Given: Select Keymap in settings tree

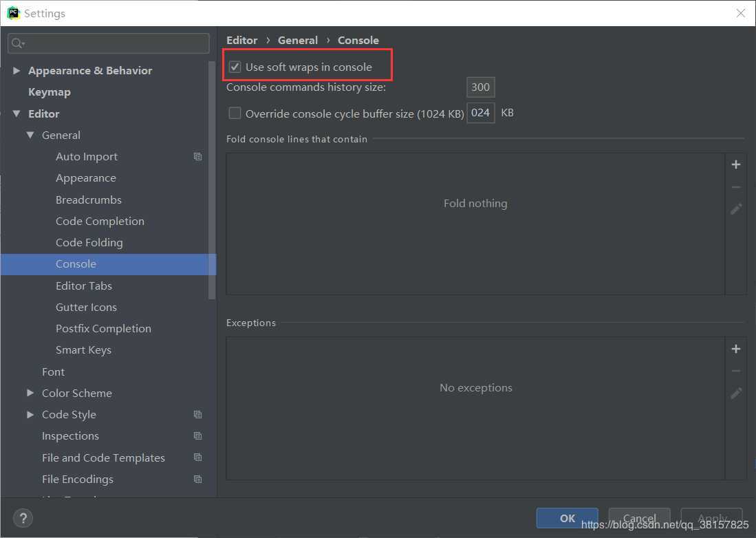Looking at the screenshot, I should [49, 92].
